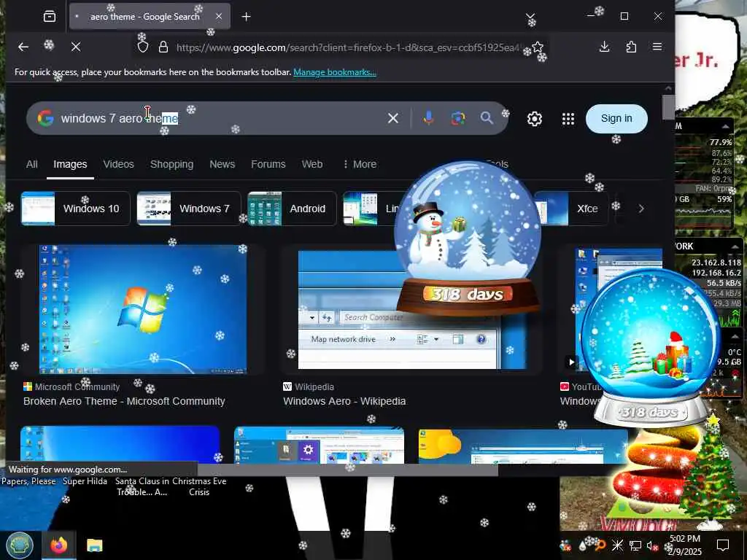Open Firefox application hamburger menu
The image size is (747, 560).
click(x=657, y=47)
